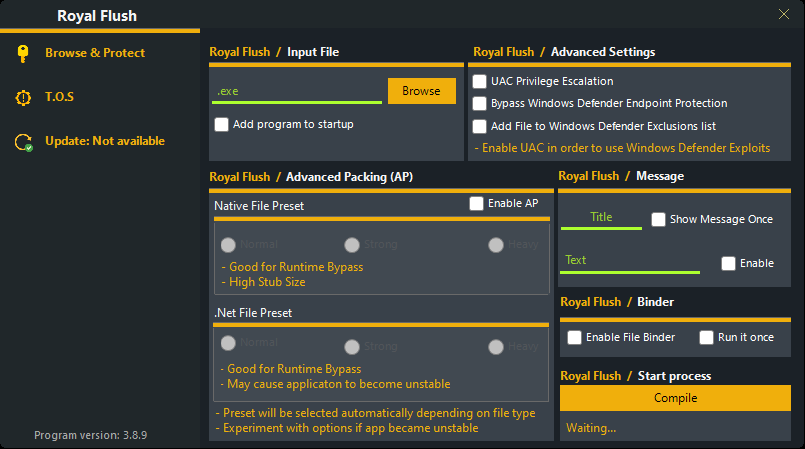Select Normal under Native File Preset
Screen dimensions: 805x449
coord(228,245)
